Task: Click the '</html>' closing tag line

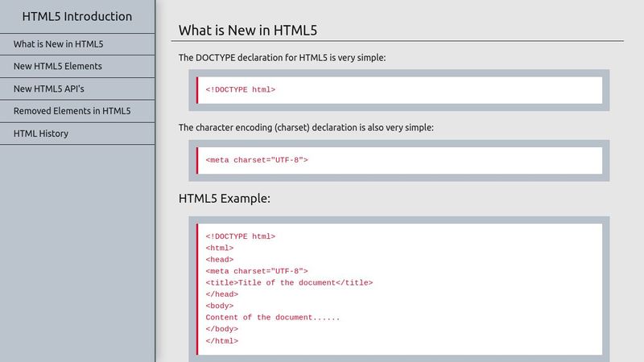Action: (222, 340)
